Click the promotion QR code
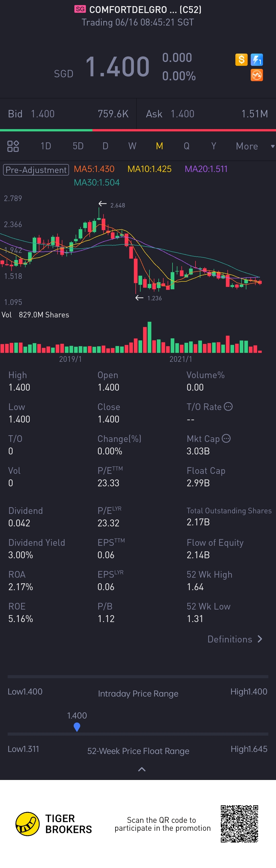 (x=239, y=824)
